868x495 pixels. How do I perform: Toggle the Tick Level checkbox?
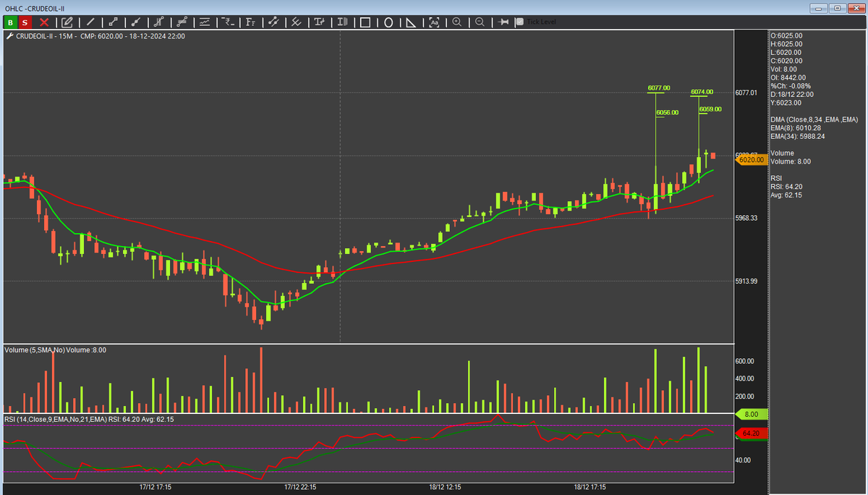pos(519,22)
